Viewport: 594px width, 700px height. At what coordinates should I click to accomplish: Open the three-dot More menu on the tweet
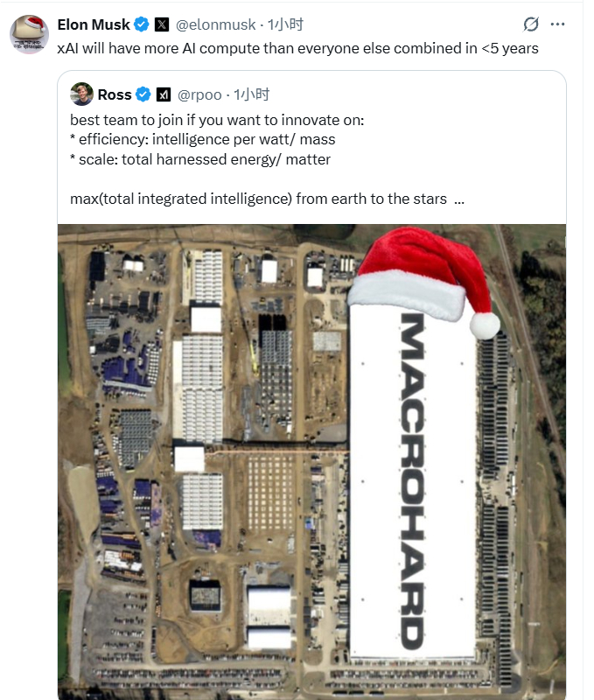click(557, 24)
